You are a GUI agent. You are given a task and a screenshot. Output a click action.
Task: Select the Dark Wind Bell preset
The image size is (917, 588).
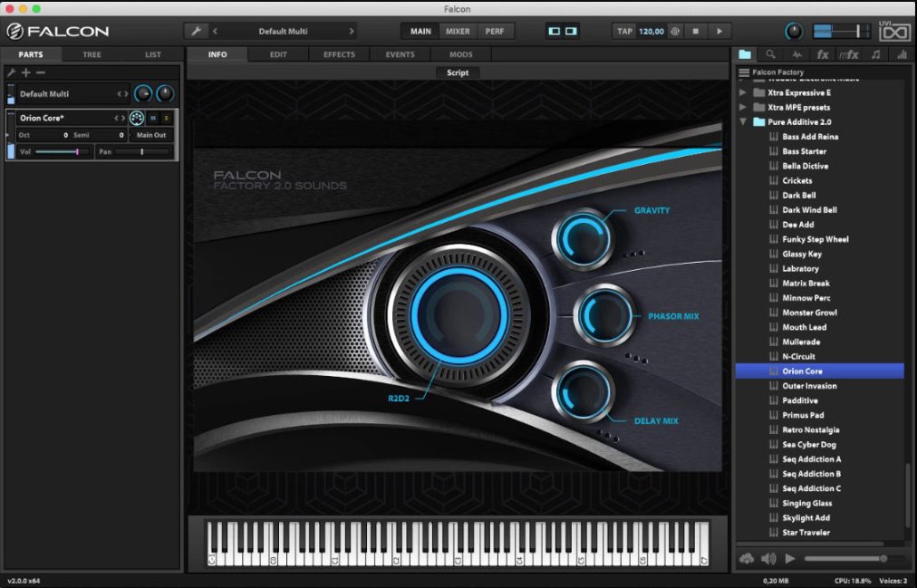click(x=809, y=210)
